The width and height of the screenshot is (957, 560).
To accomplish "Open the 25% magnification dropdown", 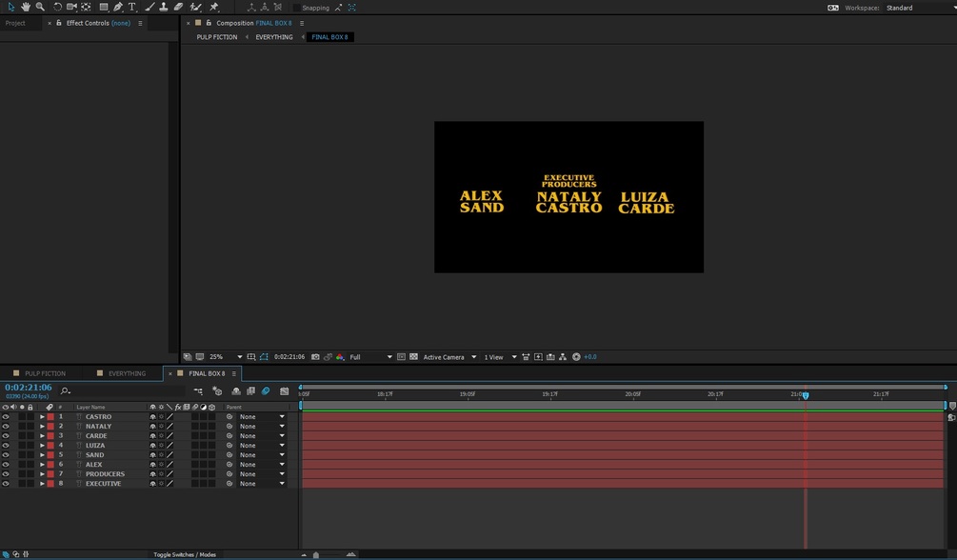I will (x=226, y=356).
